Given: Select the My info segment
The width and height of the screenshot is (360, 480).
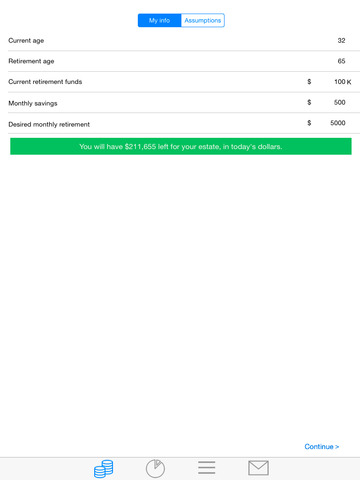Looking at the screenshot, I should [x=159, y=20].
